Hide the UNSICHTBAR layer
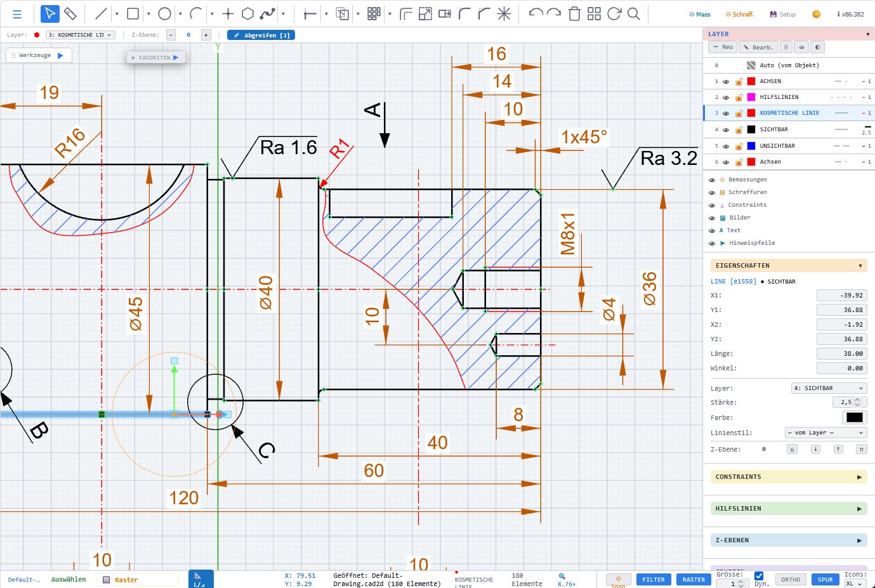This screenshot has height=588, width=875. 726,146
